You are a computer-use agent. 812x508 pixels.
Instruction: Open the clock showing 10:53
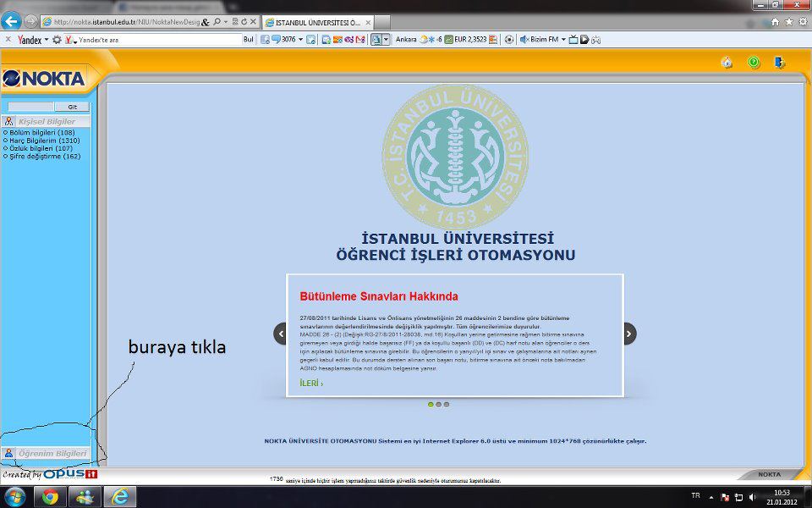click(x=782, y=497)
